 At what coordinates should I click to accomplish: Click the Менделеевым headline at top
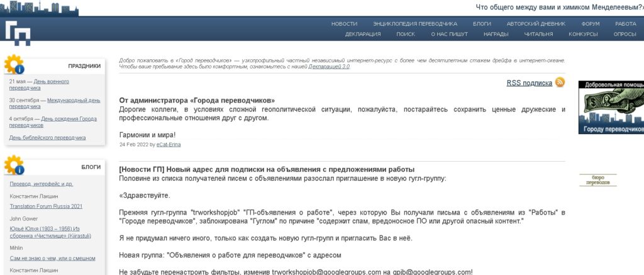[x=559, y=8]
